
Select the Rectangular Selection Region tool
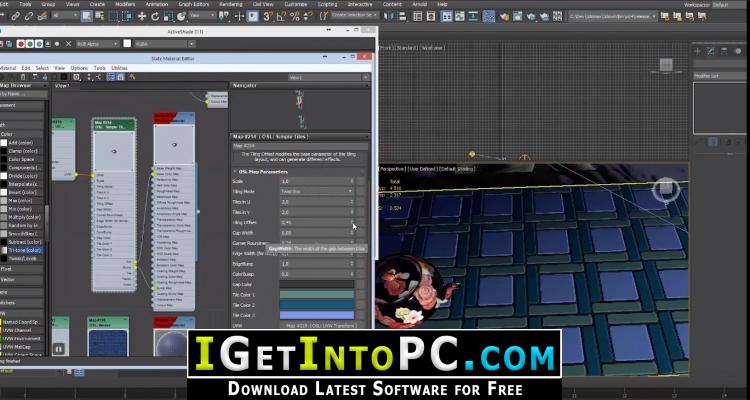click(x=113, y=16)
